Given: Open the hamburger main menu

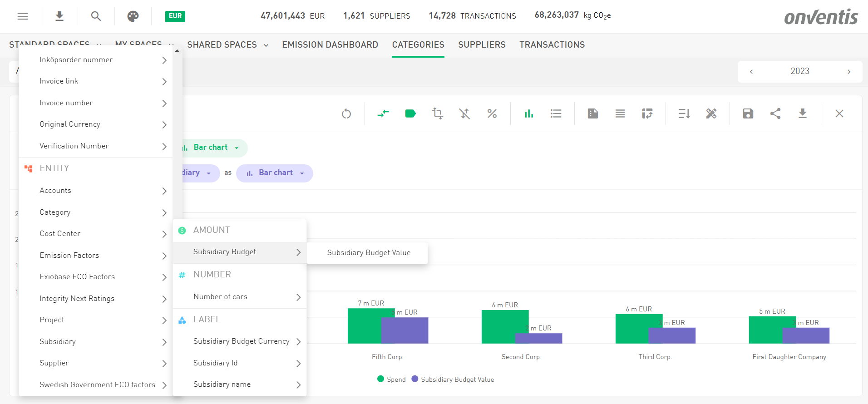Looking at the screenshot, I should click(23, 16).
